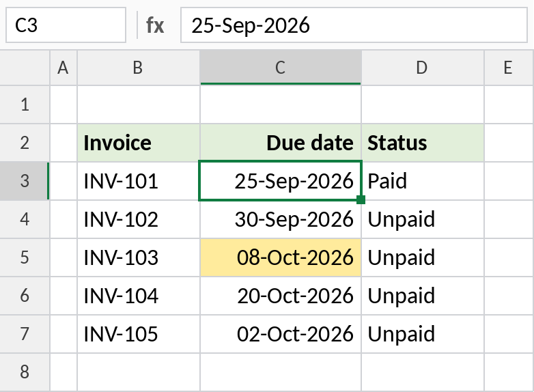Select column D header
The width and height of the screenshot is (534, 392).
click(423, 68)
